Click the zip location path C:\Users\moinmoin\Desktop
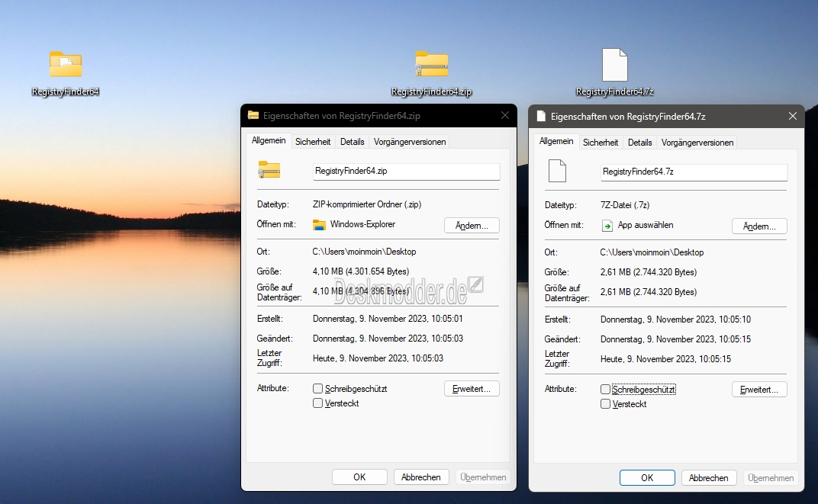 point(364,252)
